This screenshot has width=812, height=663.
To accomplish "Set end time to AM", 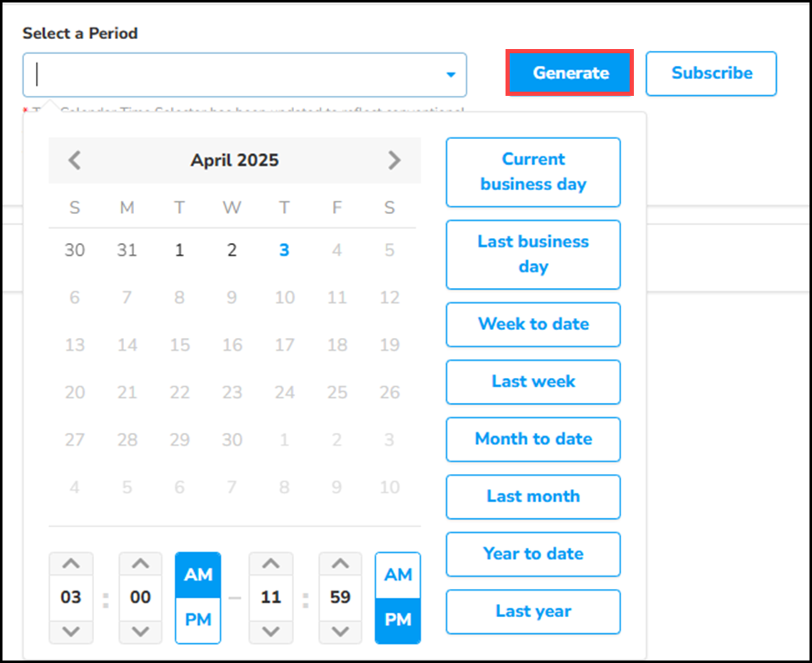I will point(398,575).
